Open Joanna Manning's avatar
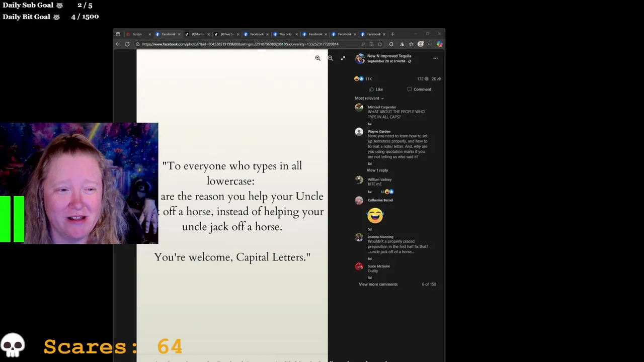 (x=359, y=237)
